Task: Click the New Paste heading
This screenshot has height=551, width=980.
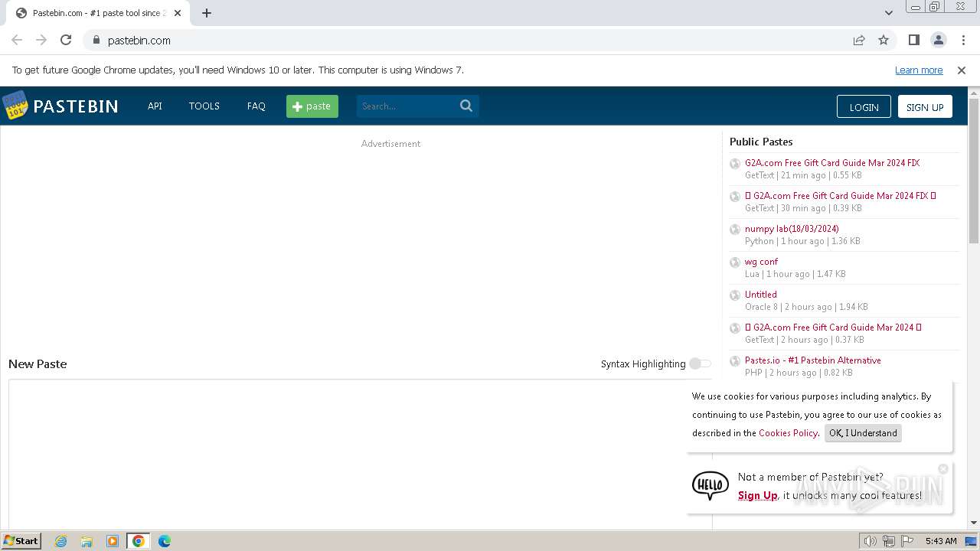Action: point(38,364)
